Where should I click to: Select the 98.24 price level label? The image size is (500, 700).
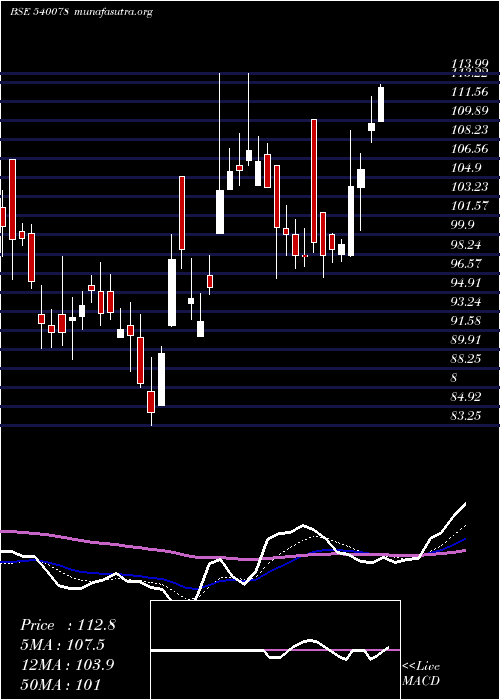(466, 245)
